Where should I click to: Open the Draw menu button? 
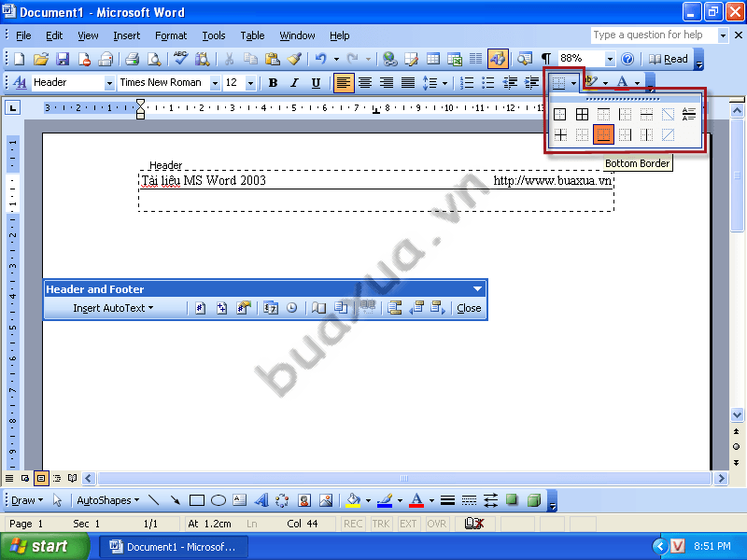[27, 500]
